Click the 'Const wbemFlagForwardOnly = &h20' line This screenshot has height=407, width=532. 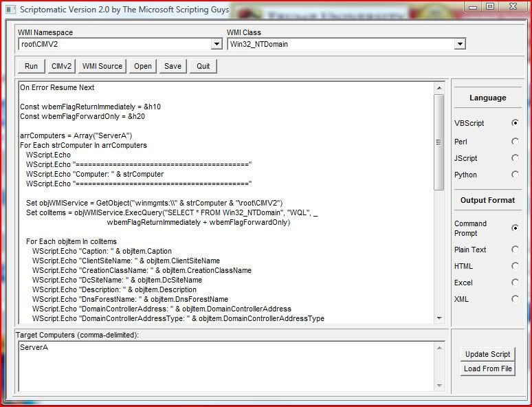82,116
